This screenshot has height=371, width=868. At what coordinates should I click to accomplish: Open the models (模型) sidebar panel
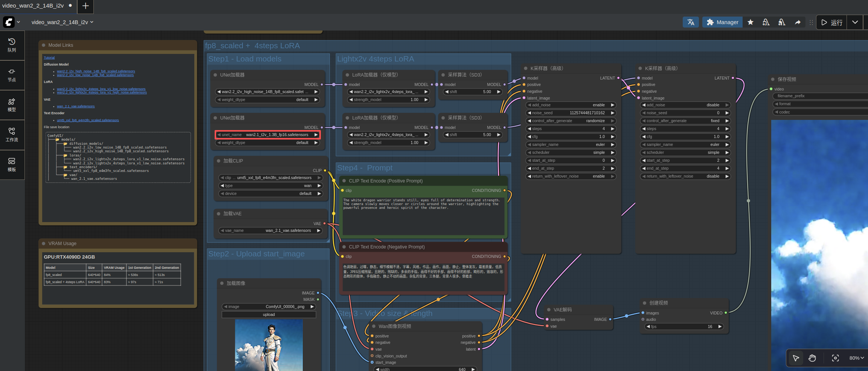[x=12, y=105]
